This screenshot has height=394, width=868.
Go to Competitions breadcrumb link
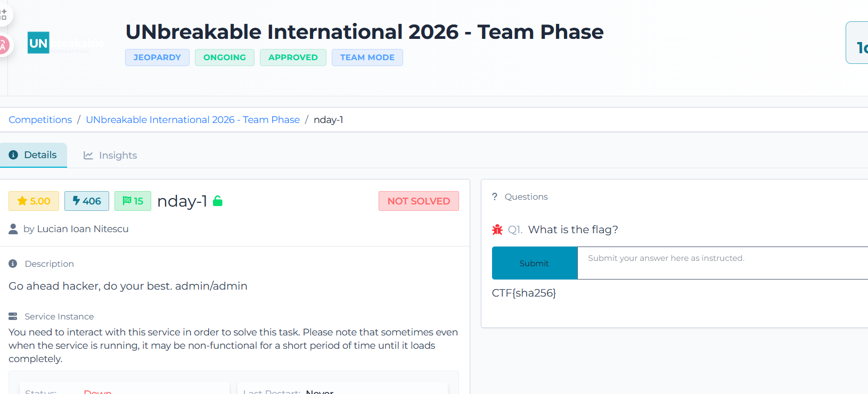click(x=40, y=120)
